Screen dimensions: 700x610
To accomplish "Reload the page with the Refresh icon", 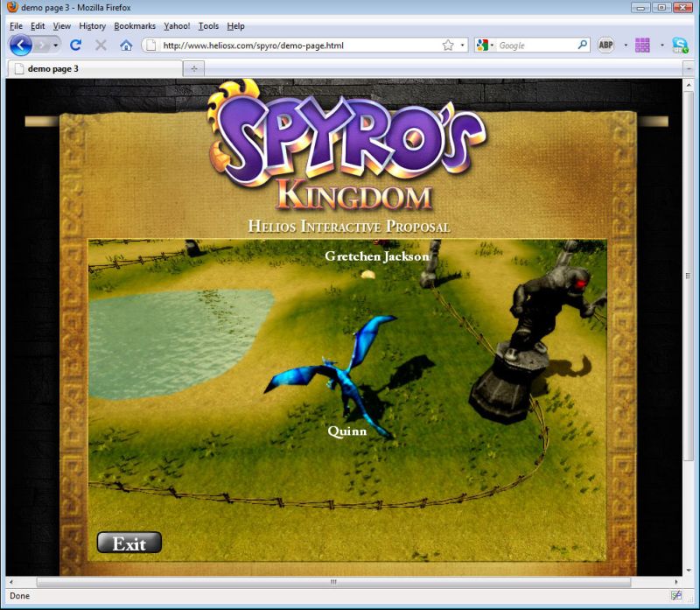I will click(x=76, y=46).
